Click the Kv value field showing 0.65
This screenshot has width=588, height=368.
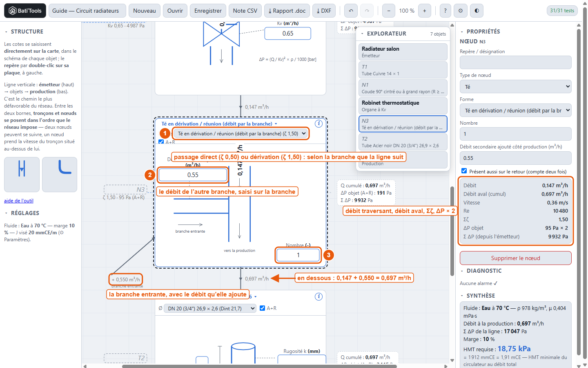click(288, 34)
